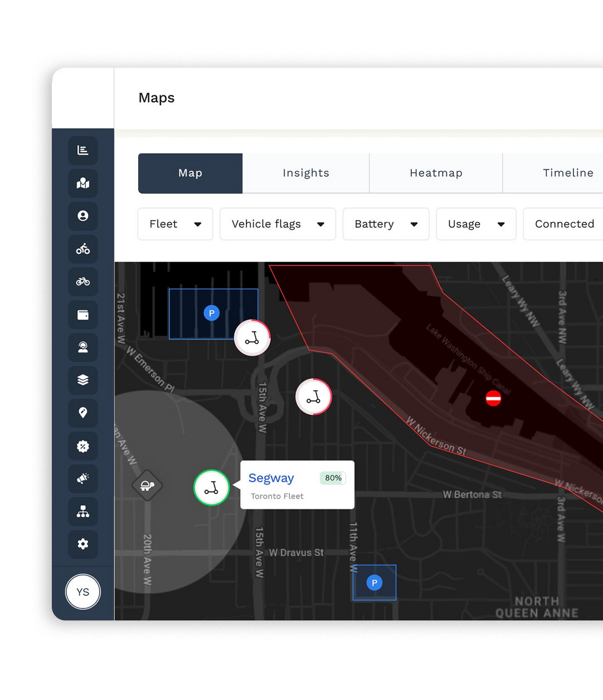Open the Vehicle flags dropdown
The height and width of the screenshot is (700, 603).
[x=278, y=224]
